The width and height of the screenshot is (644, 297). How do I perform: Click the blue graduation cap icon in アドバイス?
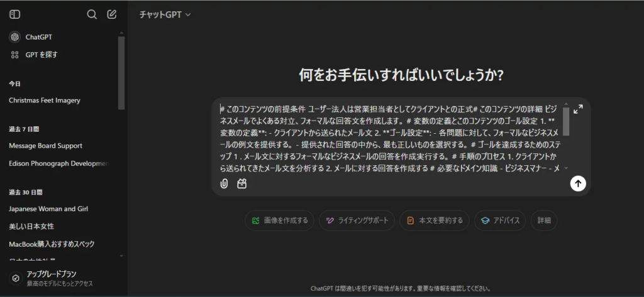(485, 220)
